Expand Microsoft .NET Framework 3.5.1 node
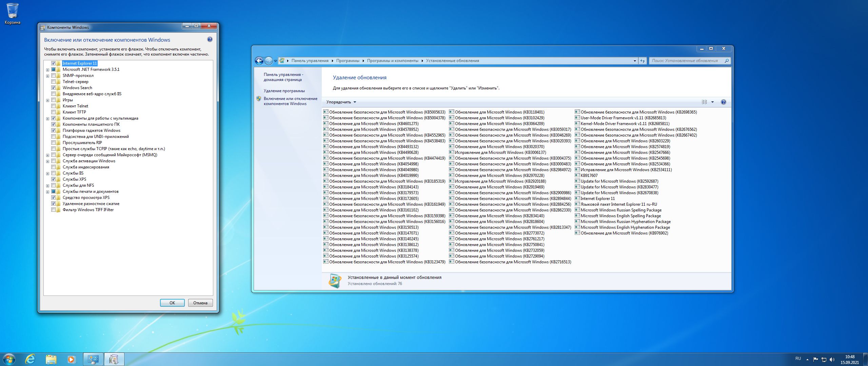 pyautogui.click(x=48, y=70)
